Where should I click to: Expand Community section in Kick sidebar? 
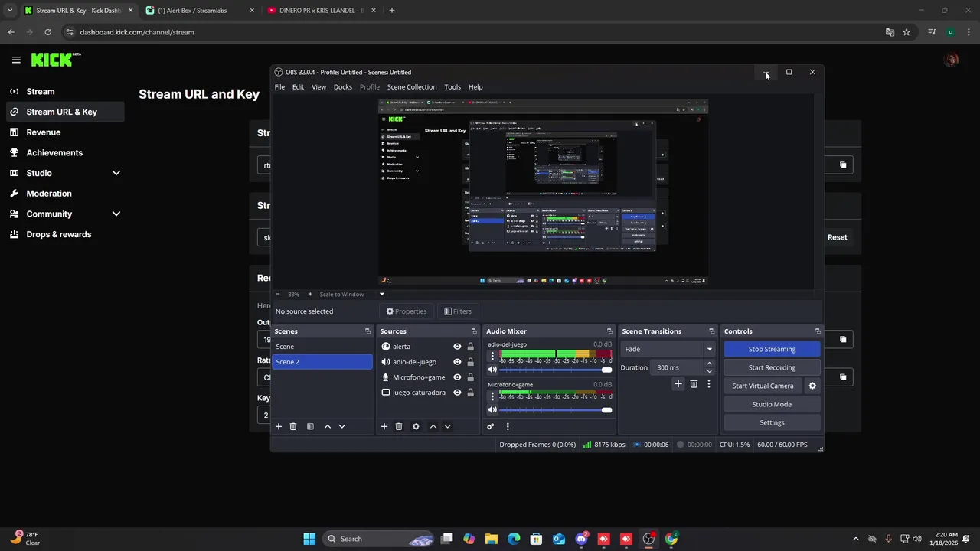click(x=116, y=214)
